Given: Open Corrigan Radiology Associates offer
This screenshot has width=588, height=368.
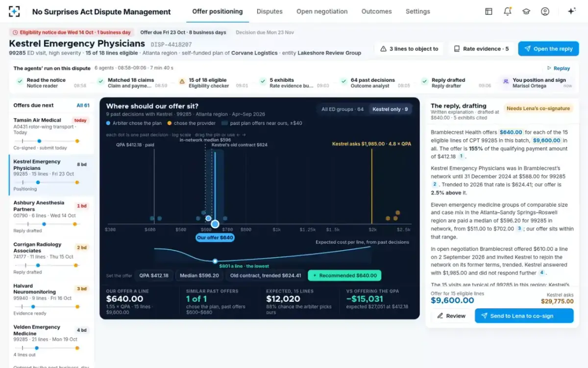Looking at the screenshot, I should [x=51, y=258].
